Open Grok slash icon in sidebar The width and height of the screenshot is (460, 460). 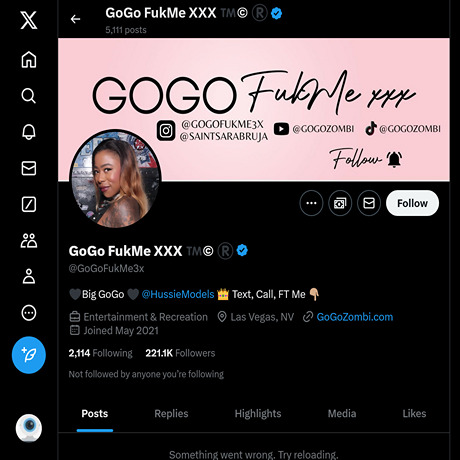(x=29, y=204)
